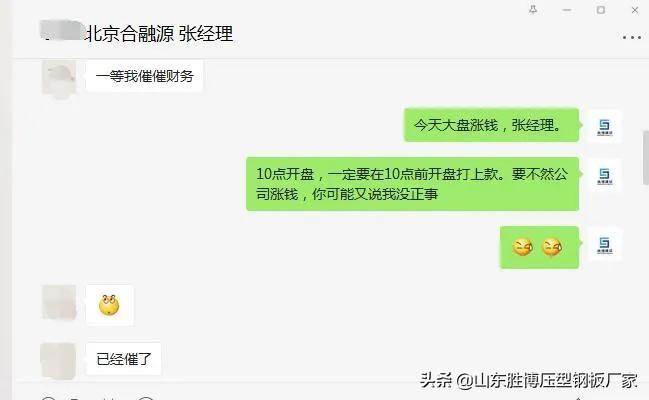Select the message starting with 10点开盘

pyautogui.click(x=412, y=184)
